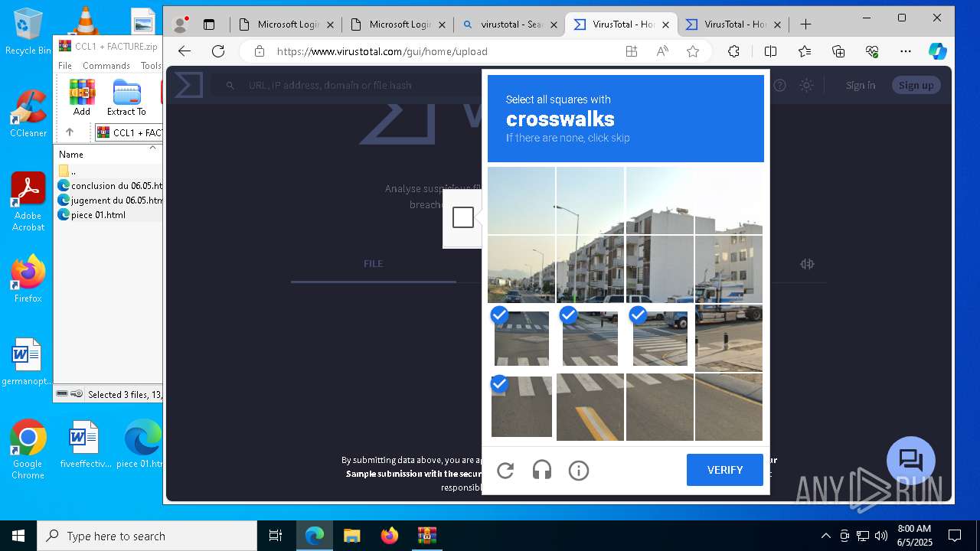Switch to second Microsoft Login tab
The width and height of the screenshot is (980, 551).
coord(398,24)
